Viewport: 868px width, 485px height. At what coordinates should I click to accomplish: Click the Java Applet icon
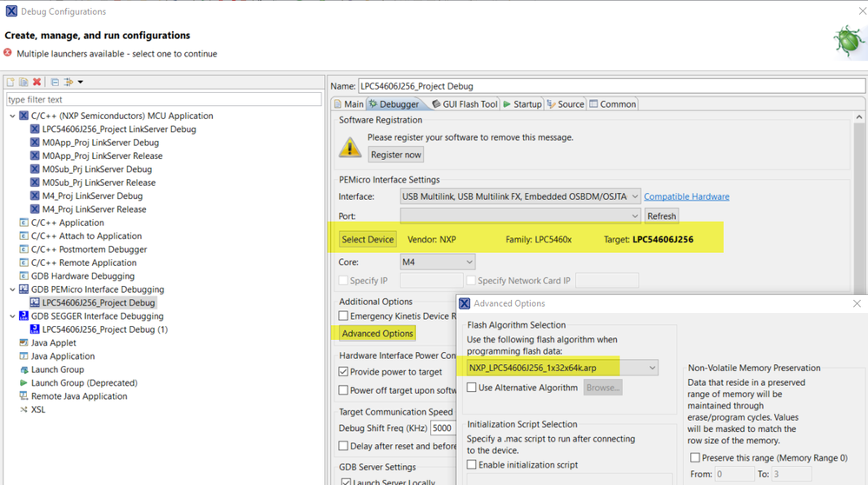[x=23, y=342]
